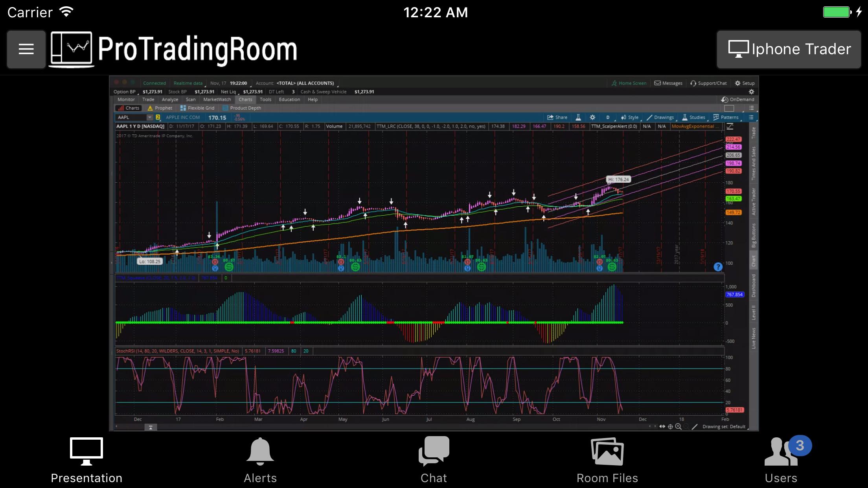Expand the AAPL symbol dropdown arrow
This screenshot has height=488, width=868.
[x=149, y=117]
